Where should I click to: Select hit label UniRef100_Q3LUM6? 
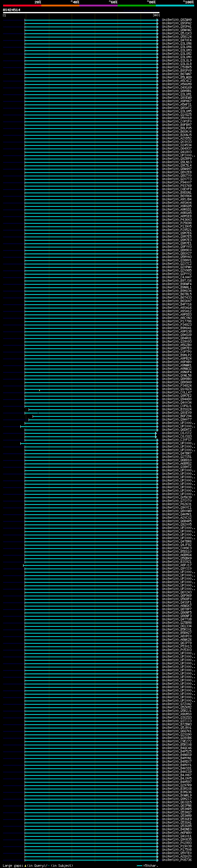177,43
